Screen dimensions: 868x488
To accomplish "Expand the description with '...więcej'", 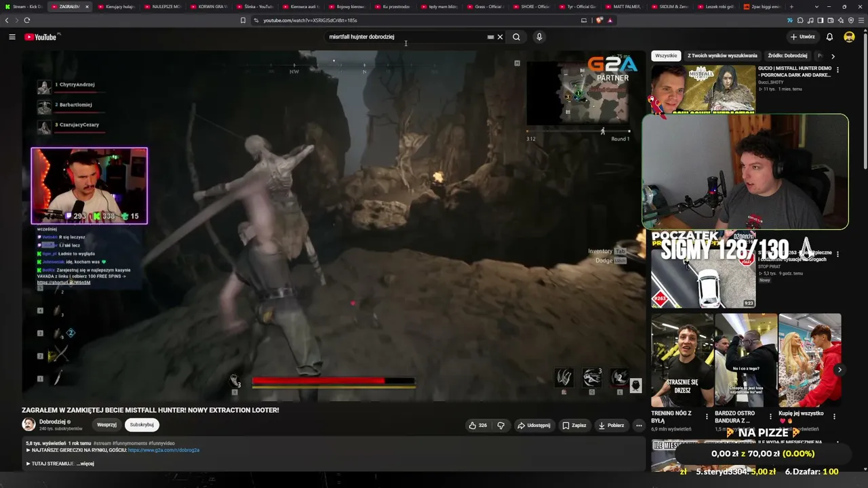I will coord(85,464).
